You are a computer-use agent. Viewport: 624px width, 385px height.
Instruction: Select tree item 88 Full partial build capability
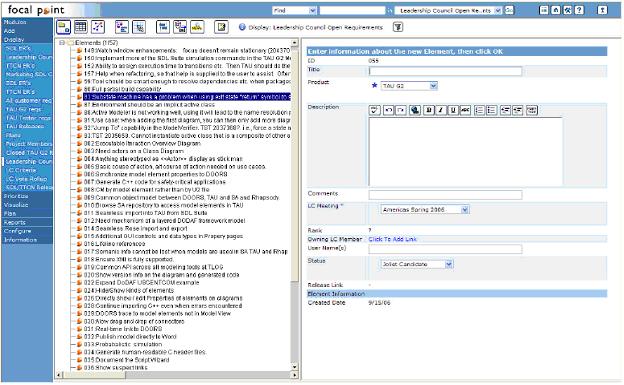(x=123, y=89)
